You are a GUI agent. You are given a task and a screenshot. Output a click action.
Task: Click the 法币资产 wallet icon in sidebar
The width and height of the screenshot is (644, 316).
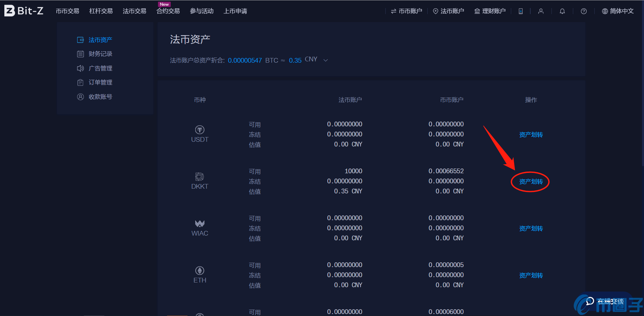coord(80,40)
